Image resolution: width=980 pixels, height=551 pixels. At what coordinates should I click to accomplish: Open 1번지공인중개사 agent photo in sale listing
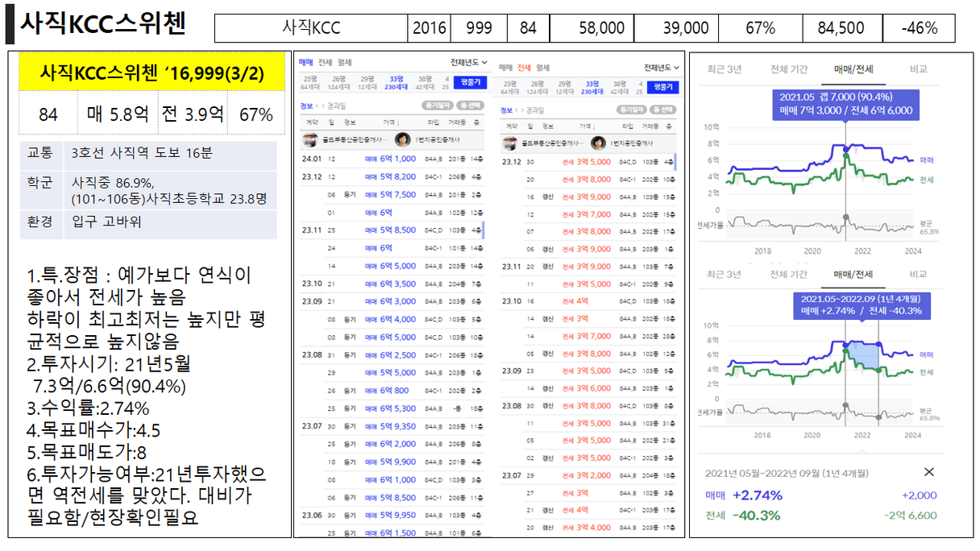coord(402,140)
